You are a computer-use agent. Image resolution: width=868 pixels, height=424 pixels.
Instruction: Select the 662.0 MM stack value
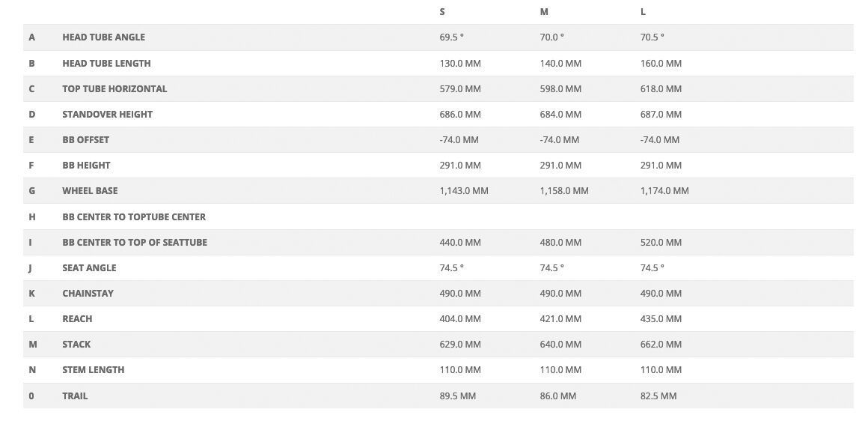[661, 345]
